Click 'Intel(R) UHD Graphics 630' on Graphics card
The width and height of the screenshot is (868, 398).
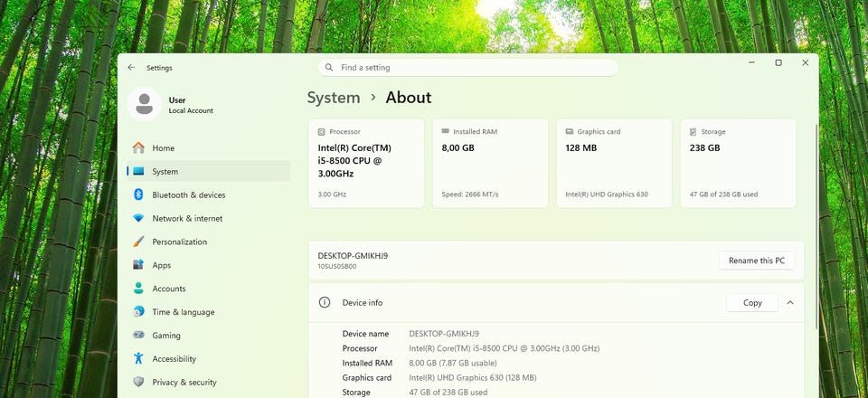607,194
